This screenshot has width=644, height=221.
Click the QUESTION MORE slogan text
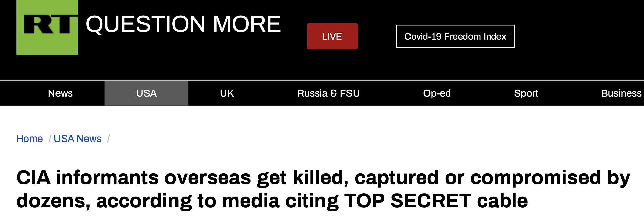point(183,24)
